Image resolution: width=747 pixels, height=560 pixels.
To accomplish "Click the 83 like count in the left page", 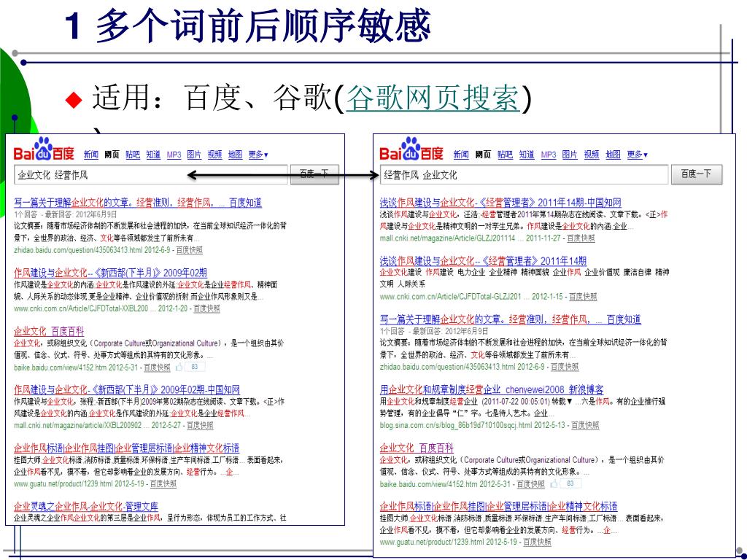I will click(x=194, y=367).
